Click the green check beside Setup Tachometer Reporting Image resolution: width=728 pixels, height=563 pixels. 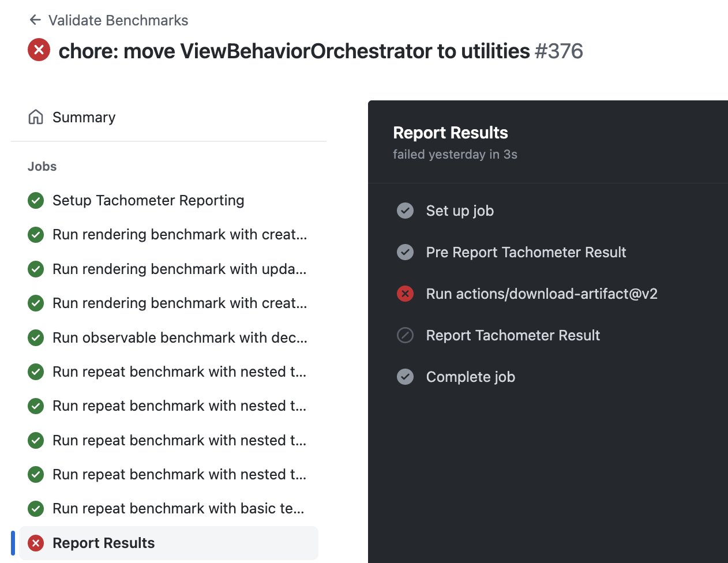point(35,200)
